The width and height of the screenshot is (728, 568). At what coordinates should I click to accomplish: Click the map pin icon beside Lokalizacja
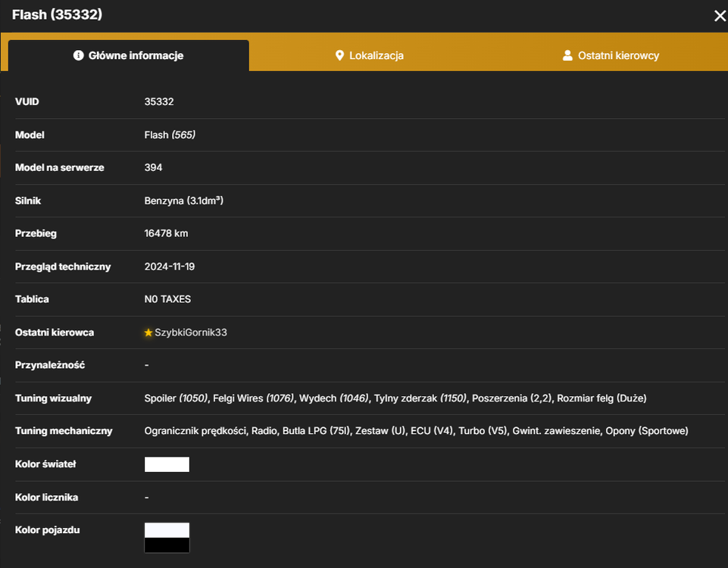pos(339,55)
